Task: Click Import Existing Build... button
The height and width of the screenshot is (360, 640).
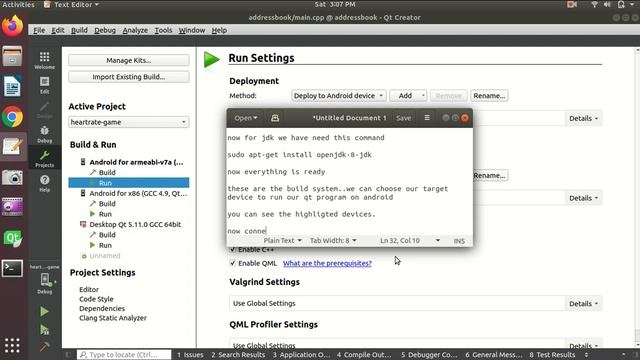Action: [129, 77]
